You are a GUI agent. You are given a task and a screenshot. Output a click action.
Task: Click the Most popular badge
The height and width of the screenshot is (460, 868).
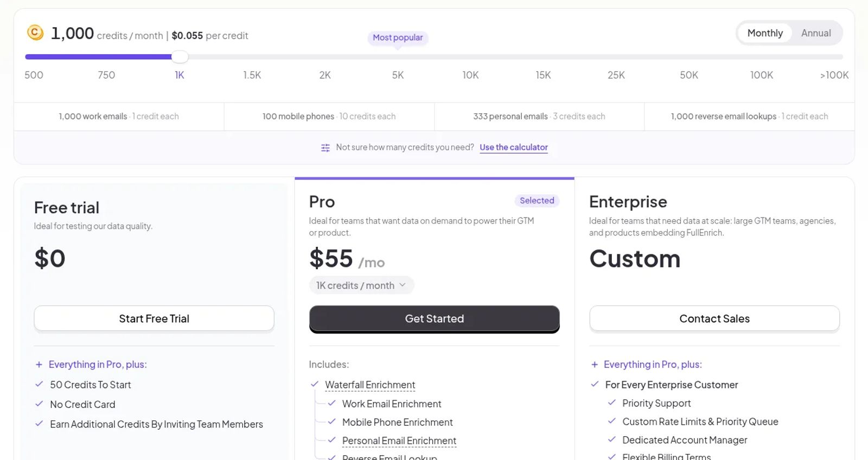coord(398,37)
